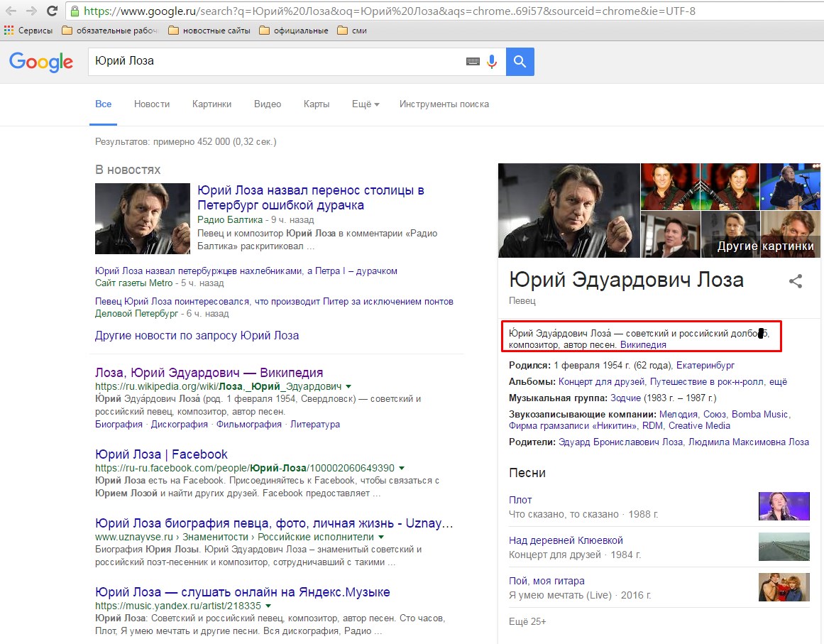Open Инструменты поиска options
This screenshot has height=644, width=824.
coord(444,104)
